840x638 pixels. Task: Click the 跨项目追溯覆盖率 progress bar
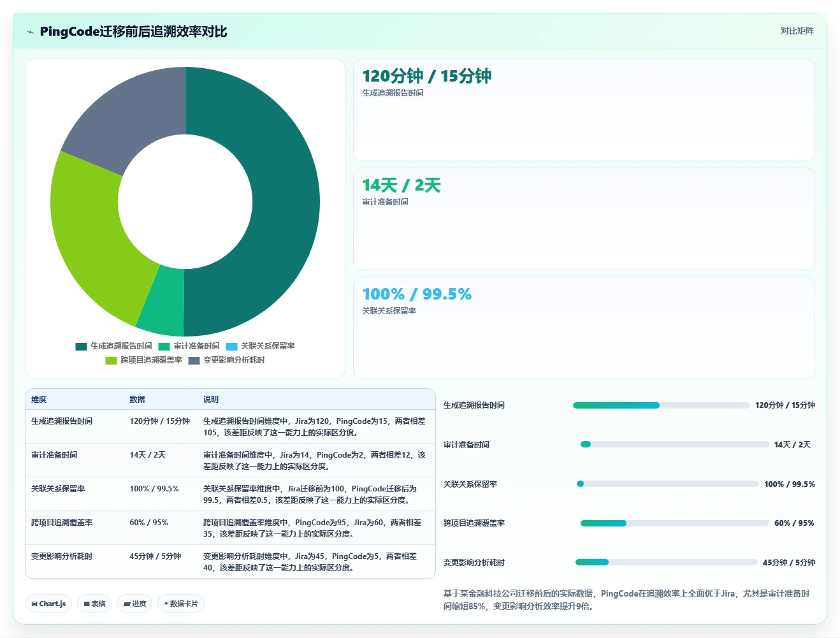point(674,523)
